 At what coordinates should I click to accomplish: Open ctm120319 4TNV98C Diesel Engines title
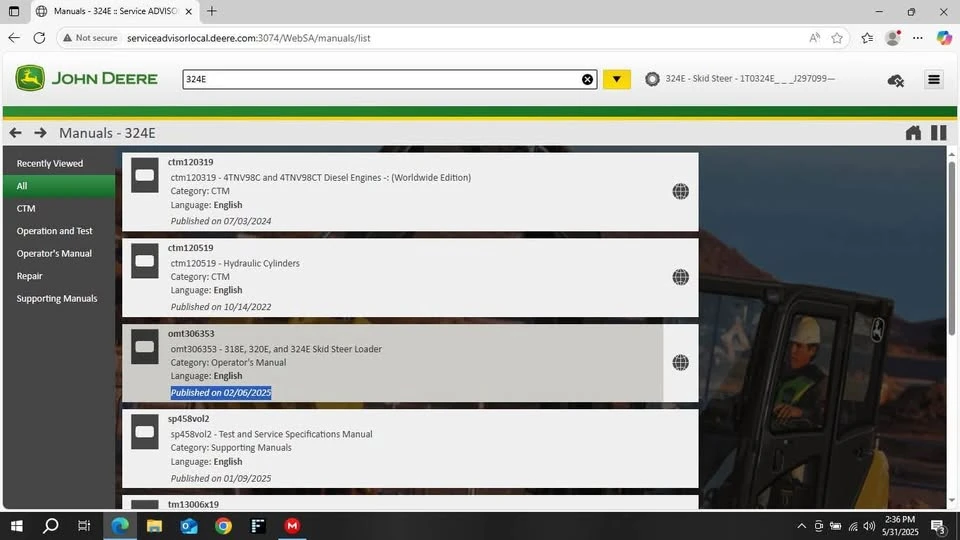tap(320, 178)
